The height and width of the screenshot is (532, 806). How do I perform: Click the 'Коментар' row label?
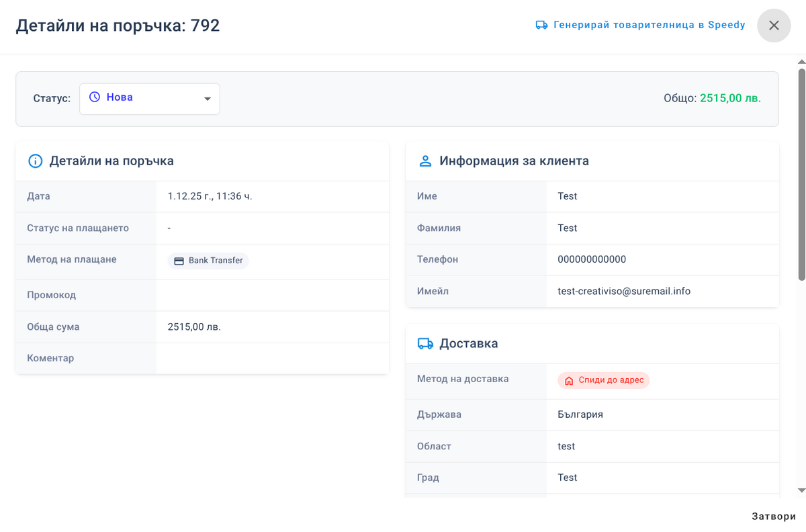50,358
